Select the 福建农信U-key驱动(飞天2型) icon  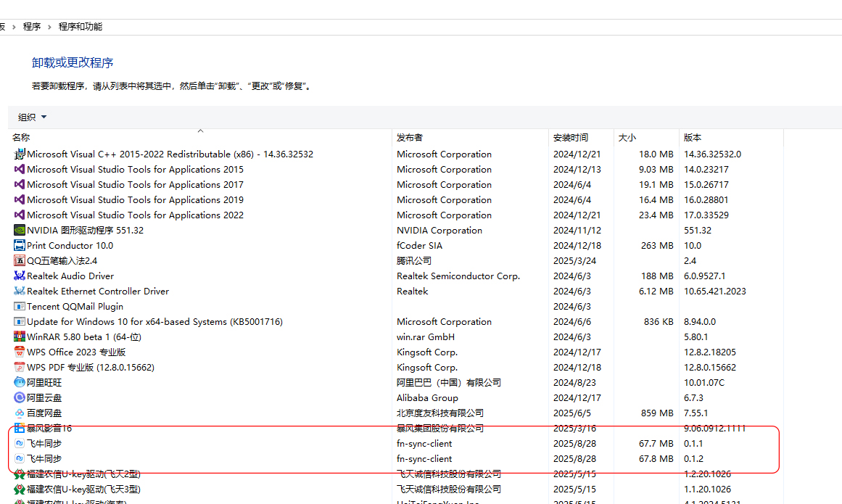click(20, 474)
